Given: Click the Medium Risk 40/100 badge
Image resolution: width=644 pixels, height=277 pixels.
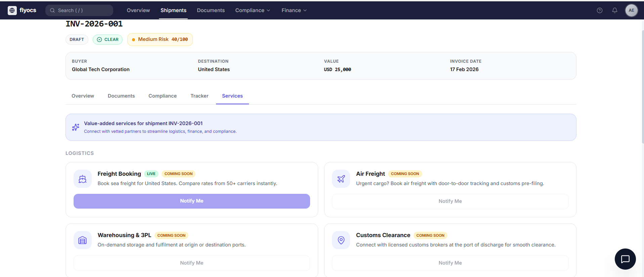Looking at the screenshot, I should tap(160, 40).
